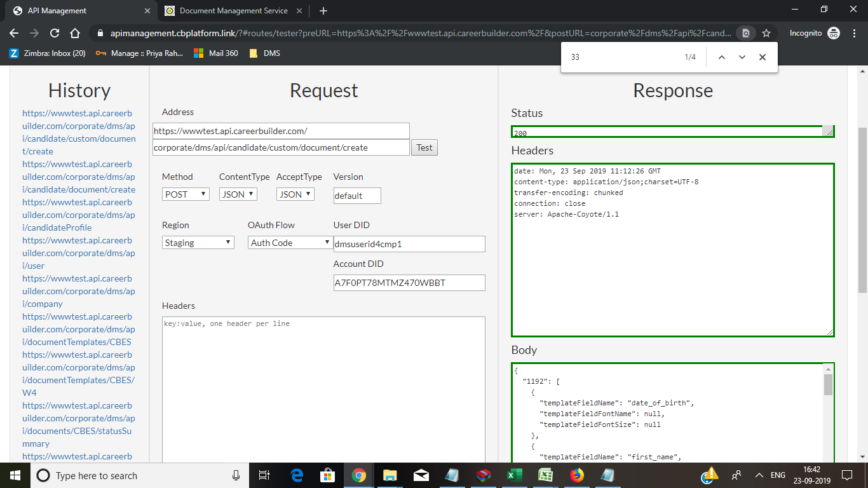Open Microsoft Store from taskbar
This screenshot has width=868, height=488.
[x=327, y=475]
